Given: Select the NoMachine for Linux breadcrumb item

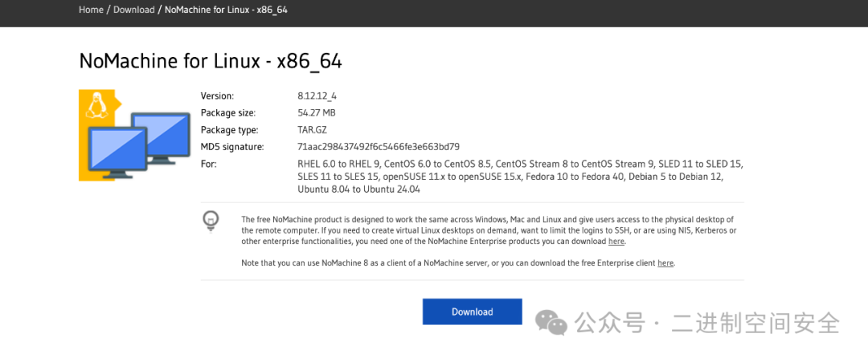Looking at the screenshot, I should coord(226,10).
